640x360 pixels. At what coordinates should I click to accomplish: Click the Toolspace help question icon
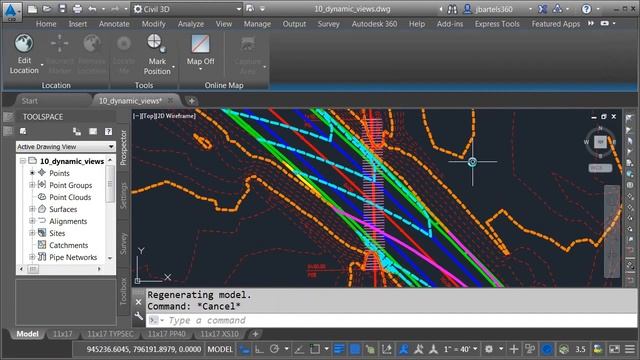click(x=108, y=131)
